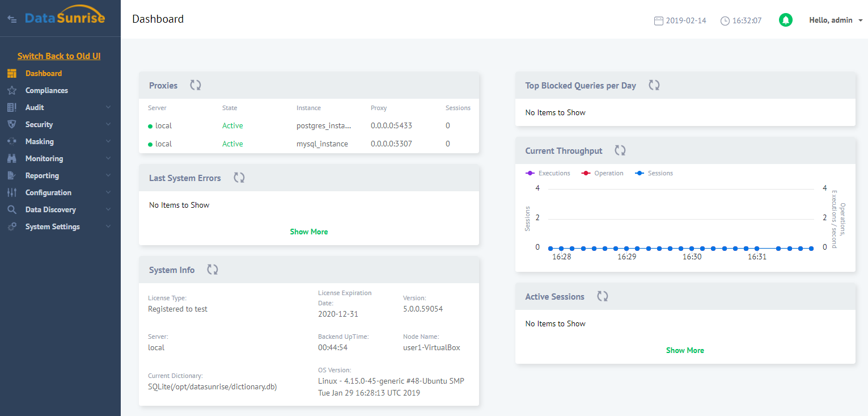Refresh the Current Throughput chart
The height and width of the screenshot is (416, 868).
pos(621,150)
